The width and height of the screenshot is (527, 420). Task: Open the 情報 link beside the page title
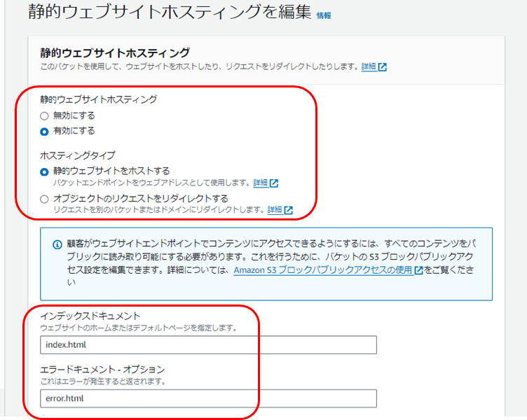point(324,15)
